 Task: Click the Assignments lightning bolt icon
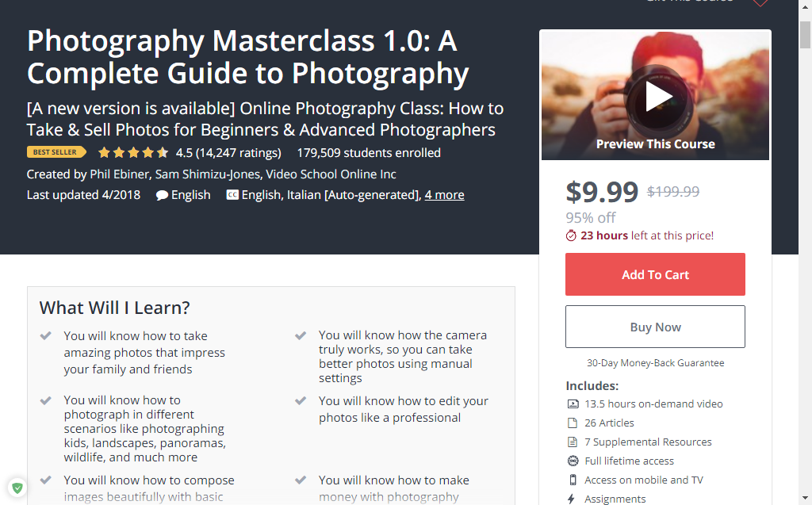[571, 499]
